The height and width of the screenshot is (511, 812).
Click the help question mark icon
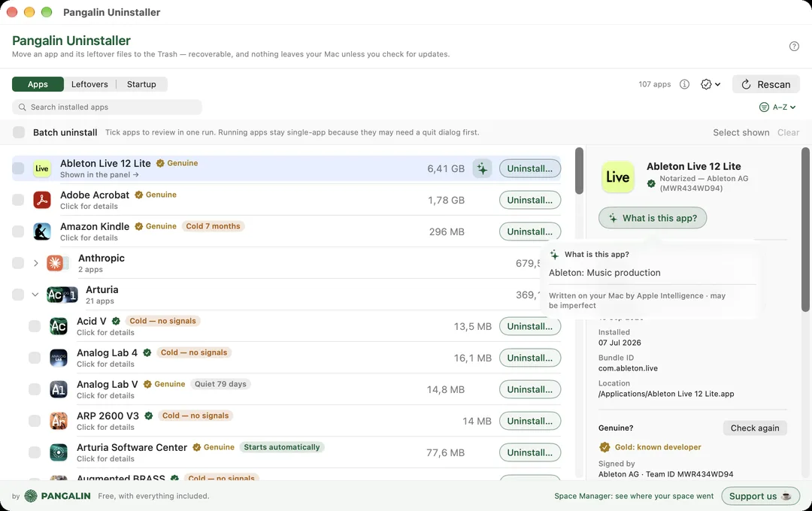point(794,46)
